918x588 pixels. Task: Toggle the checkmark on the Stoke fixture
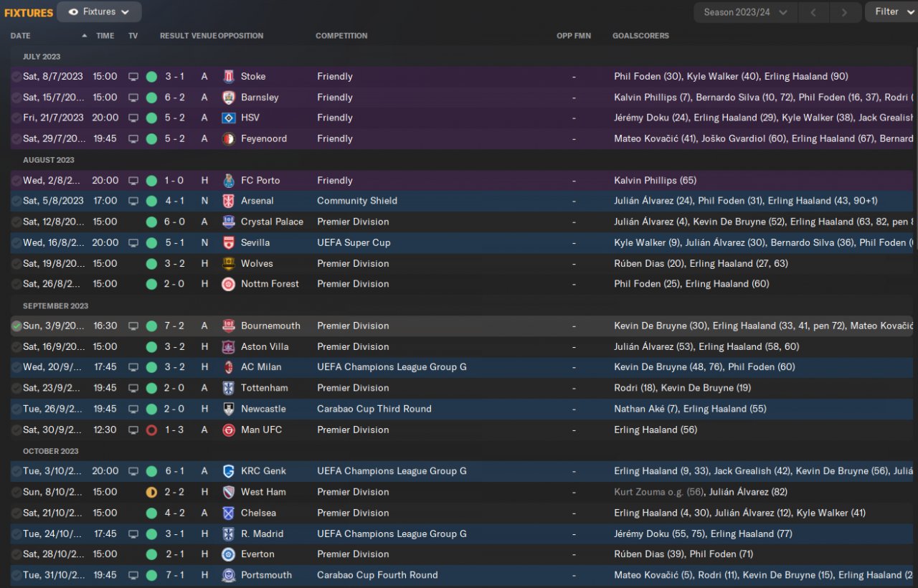tap(16, 77)
